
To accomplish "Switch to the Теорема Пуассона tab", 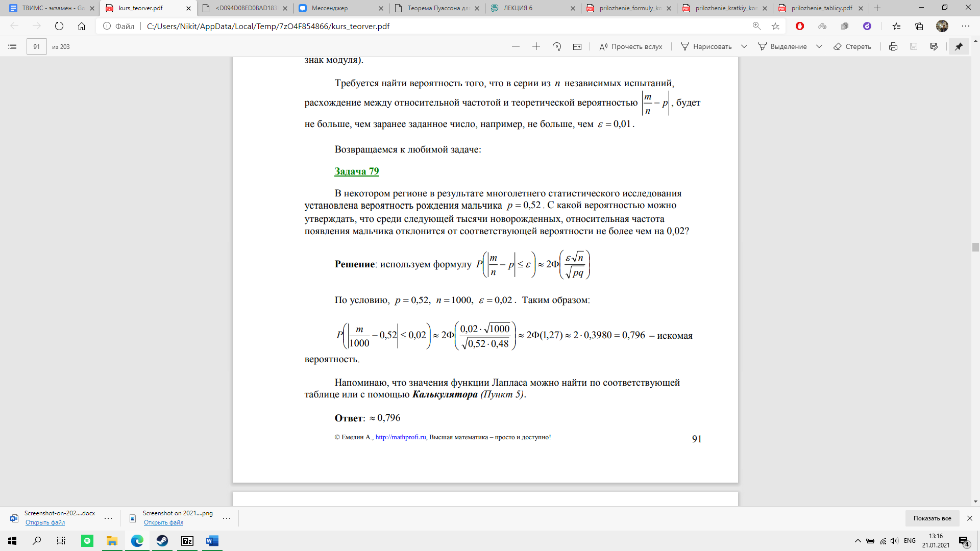I will tap(437, 8).
